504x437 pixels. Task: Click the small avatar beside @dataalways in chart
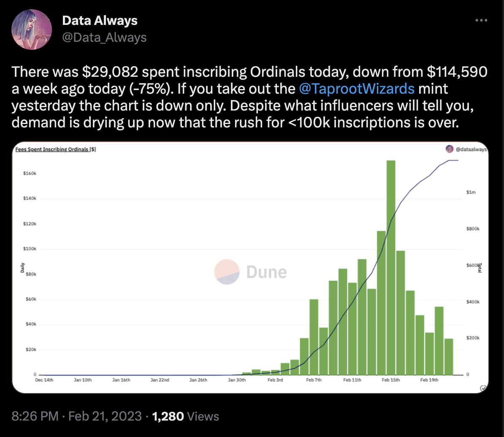coord(450,149)
